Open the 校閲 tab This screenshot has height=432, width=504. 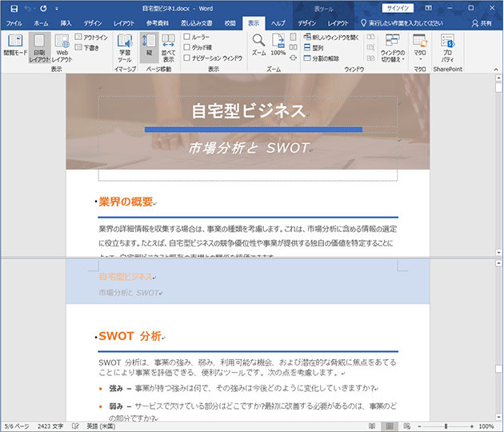point(230,23)
